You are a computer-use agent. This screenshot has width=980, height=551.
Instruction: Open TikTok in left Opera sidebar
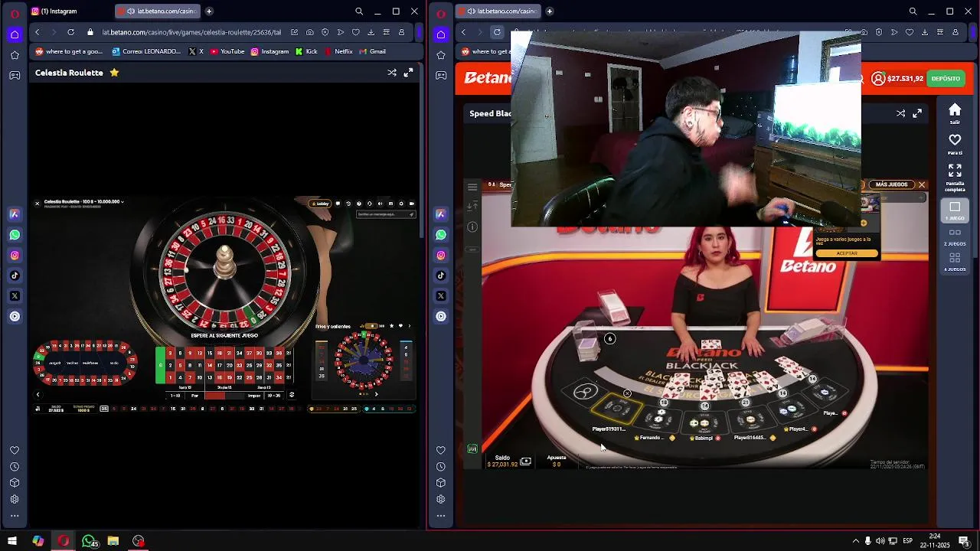tap(15, 275)
